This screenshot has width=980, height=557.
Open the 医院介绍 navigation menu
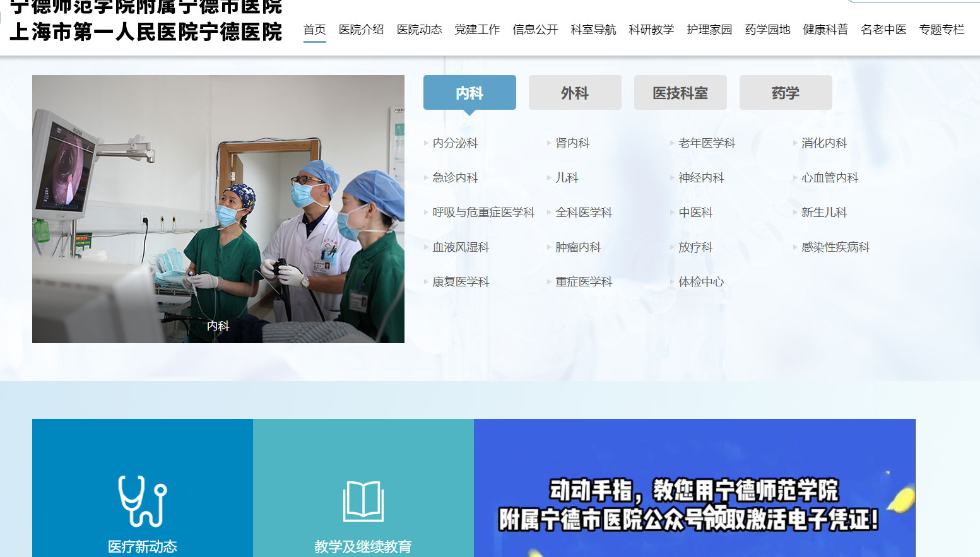[361, 30]
